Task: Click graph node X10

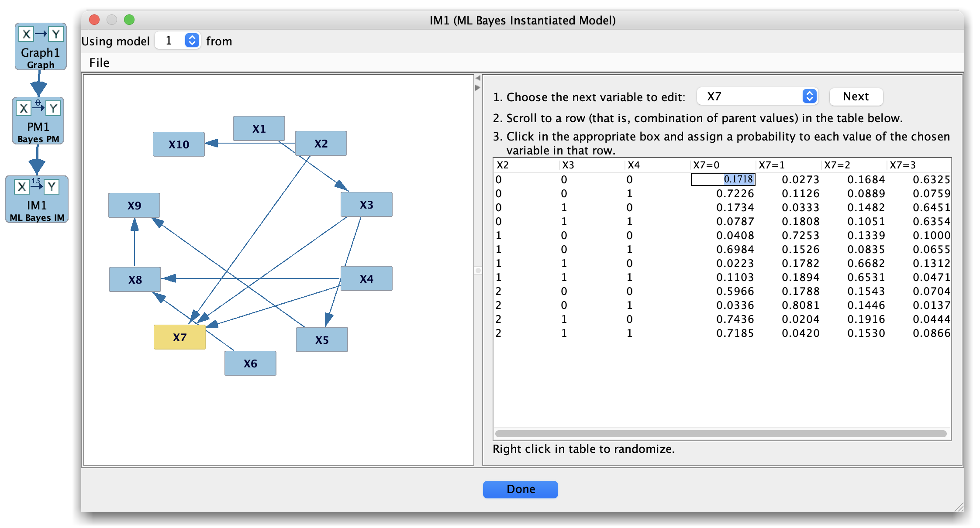Action: pos(179,144)
